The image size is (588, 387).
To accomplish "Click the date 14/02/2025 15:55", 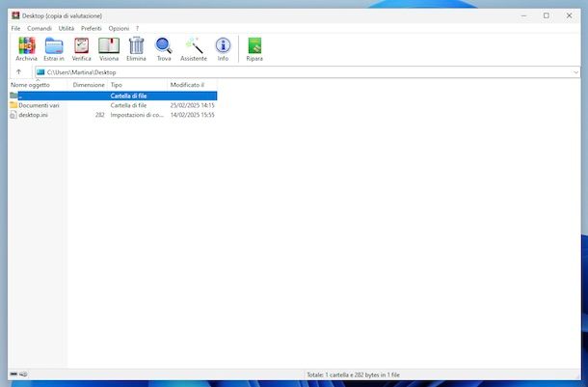I will tap(193, 115).
